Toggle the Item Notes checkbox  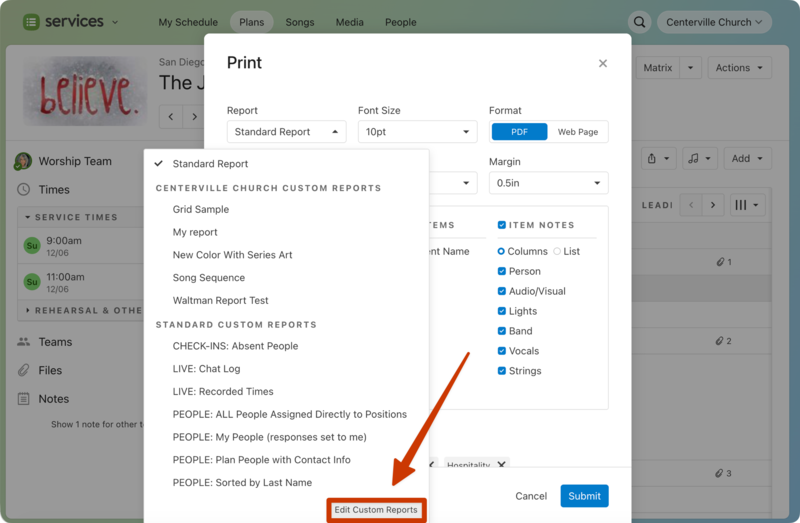pyautogui.click(x=502, y=225)
